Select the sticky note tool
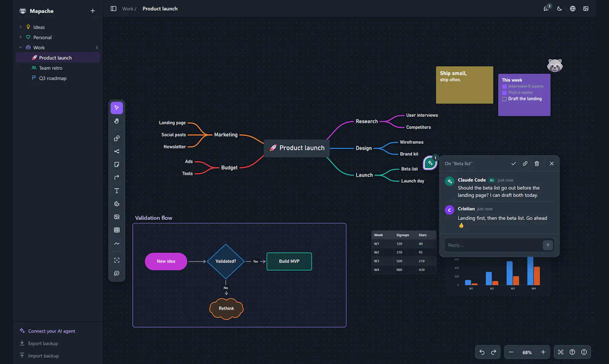This screenshot has width=609, height=364. (117, 164)
